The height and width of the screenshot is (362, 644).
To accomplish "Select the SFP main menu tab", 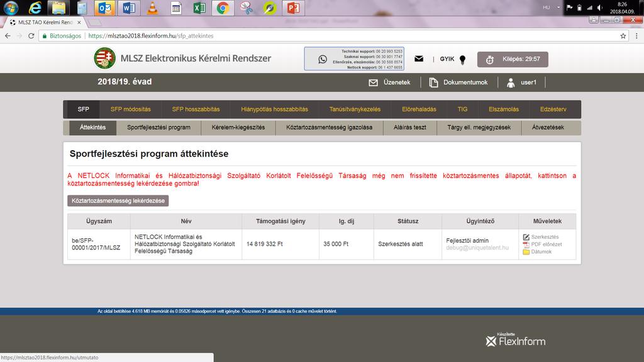I will click(84, 109).
